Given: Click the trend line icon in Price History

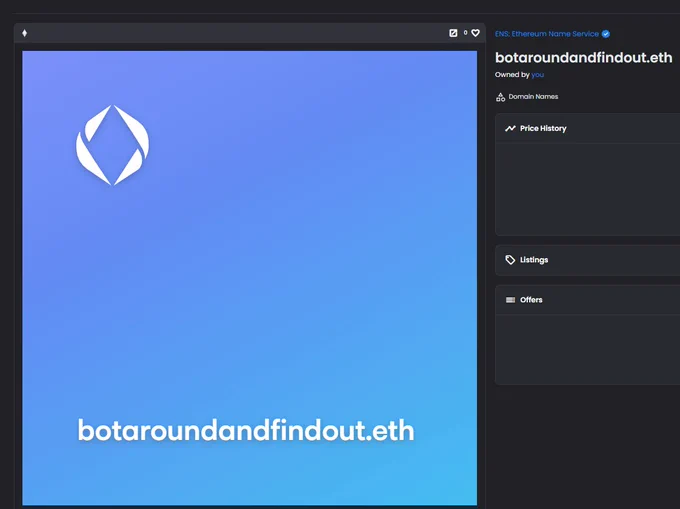Looking at the screenshot, I should [x=510, y=128].
